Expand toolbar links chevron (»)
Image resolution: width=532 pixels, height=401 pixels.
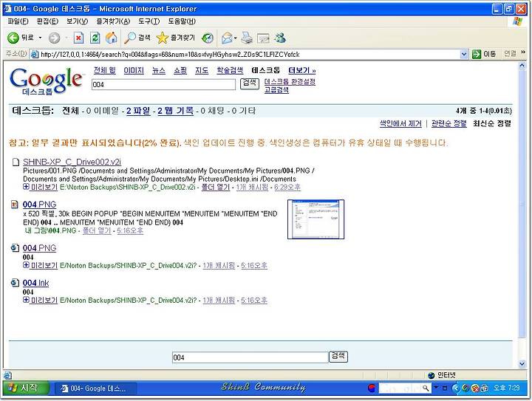(523, 52)
